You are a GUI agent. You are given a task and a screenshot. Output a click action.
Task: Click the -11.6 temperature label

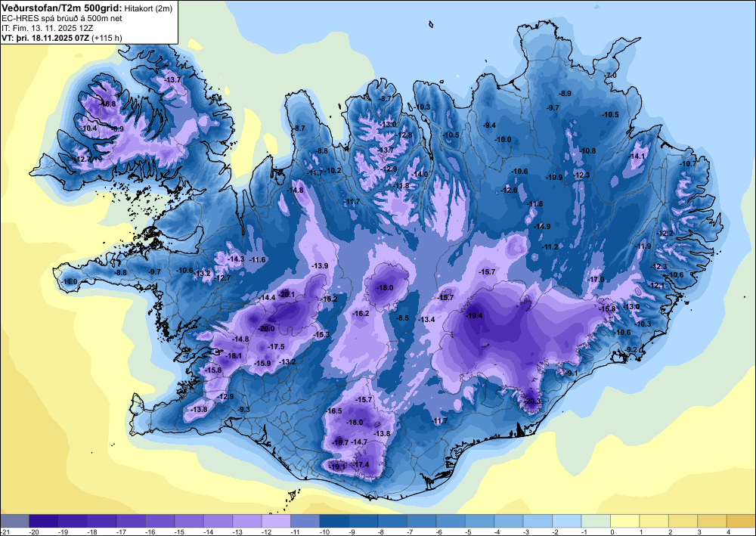tap(258, 260)
